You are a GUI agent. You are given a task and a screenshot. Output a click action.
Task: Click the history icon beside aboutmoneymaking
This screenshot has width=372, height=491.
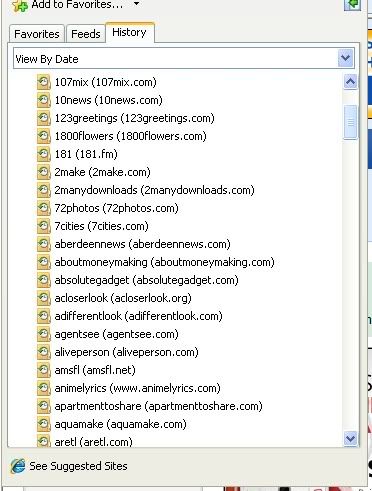(43, 262)
